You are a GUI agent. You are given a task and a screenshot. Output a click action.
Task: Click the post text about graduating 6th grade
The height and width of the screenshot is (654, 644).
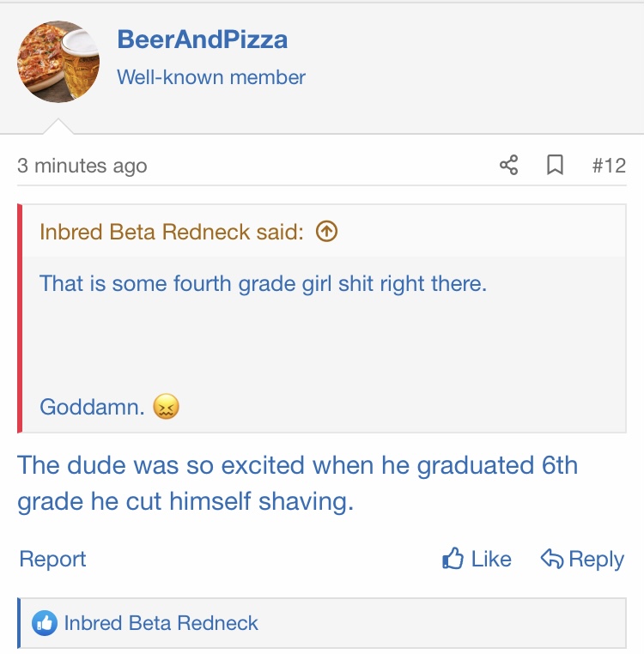(297, 483)
